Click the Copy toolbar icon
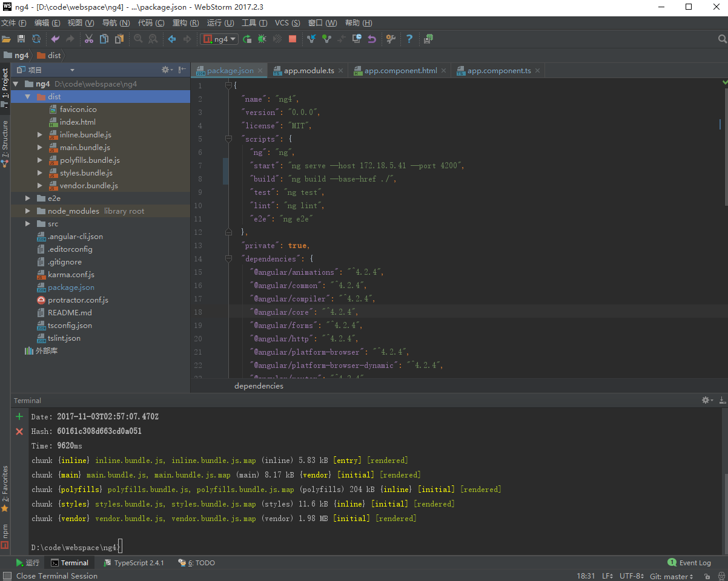The image size is (728, 581). [104, 39]
